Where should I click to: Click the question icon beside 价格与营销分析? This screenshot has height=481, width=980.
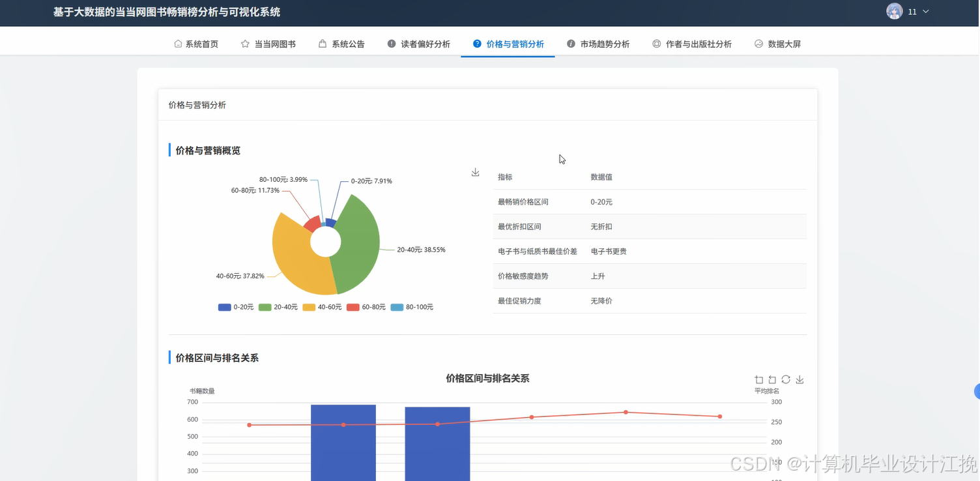477,44
